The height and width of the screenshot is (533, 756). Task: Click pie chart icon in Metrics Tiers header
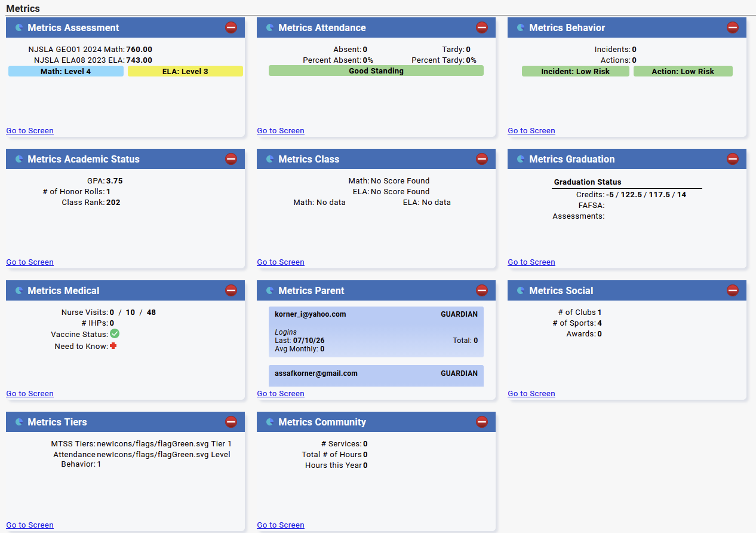(x=19, y=422)
